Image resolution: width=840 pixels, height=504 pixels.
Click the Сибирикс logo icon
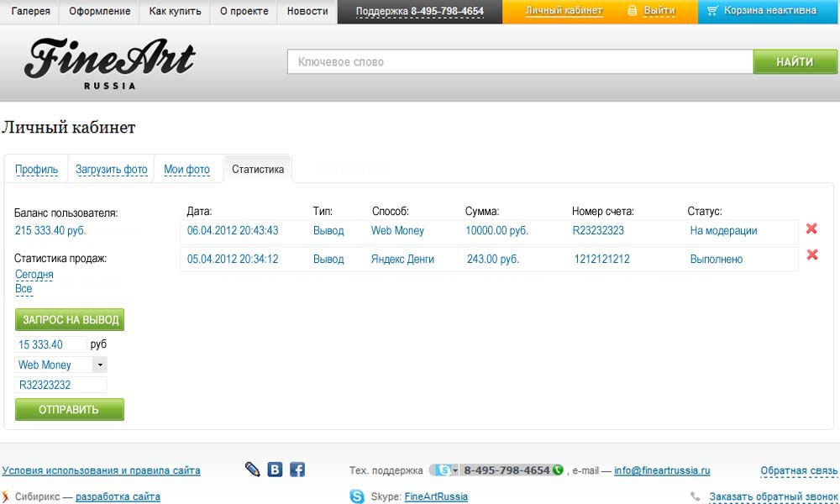6,496
